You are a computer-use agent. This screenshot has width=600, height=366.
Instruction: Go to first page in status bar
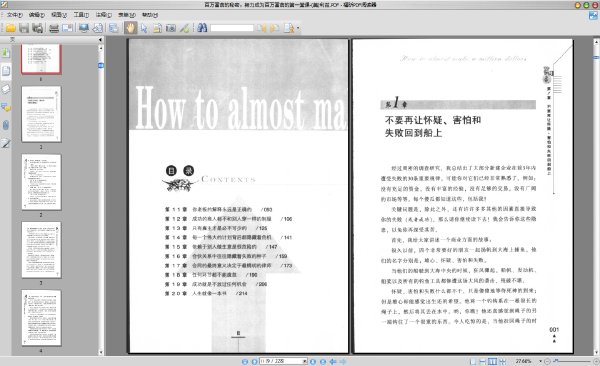(245, 361)
